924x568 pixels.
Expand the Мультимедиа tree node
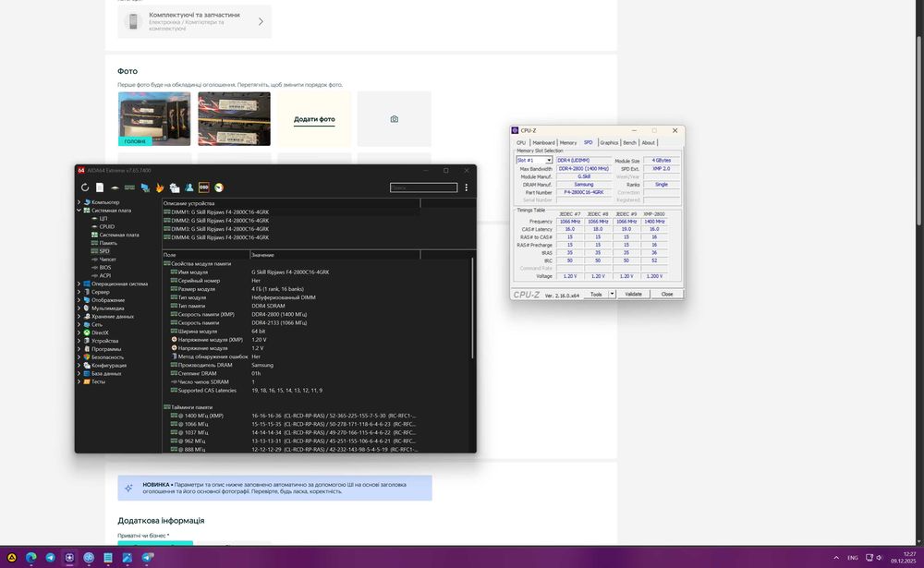click(x=79, y=308)
